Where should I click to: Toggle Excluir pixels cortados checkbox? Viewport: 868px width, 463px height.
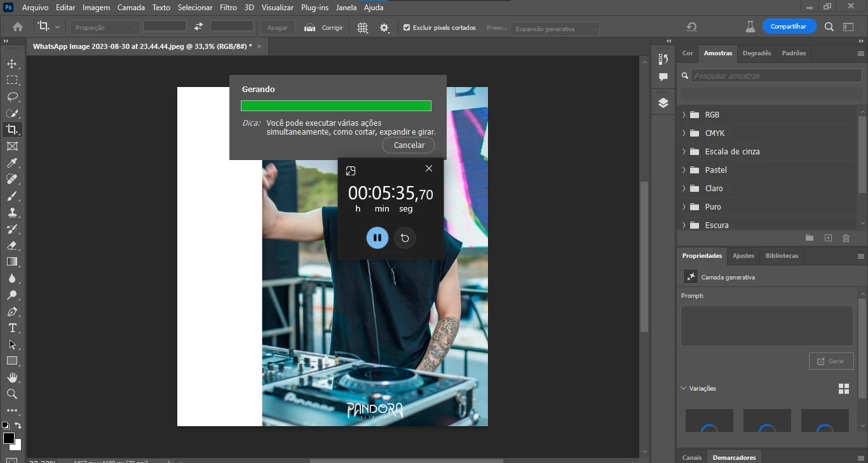tap(407, 28)
